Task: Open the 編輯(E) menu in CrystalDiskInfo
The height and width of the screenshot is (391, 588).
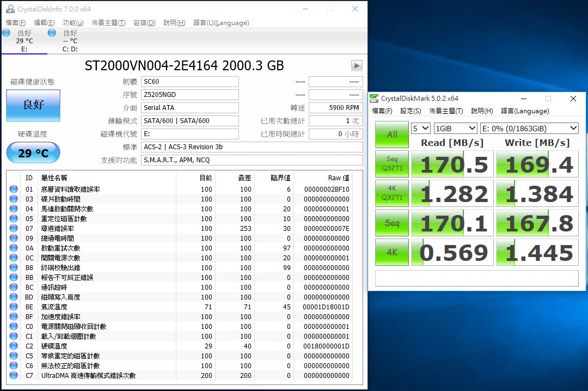Action: (x=44, y=23)
